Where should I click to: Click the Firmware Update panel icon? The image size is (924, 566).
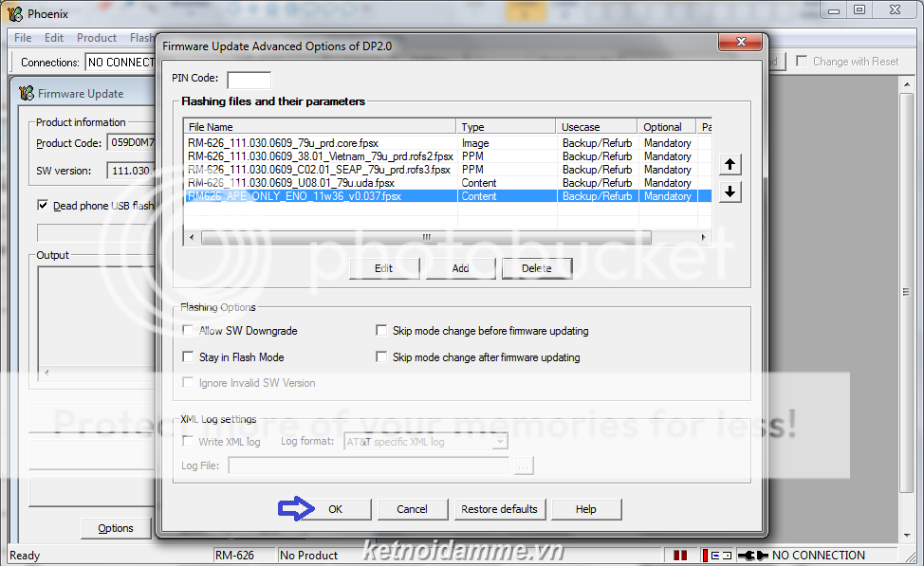(26, 93)
